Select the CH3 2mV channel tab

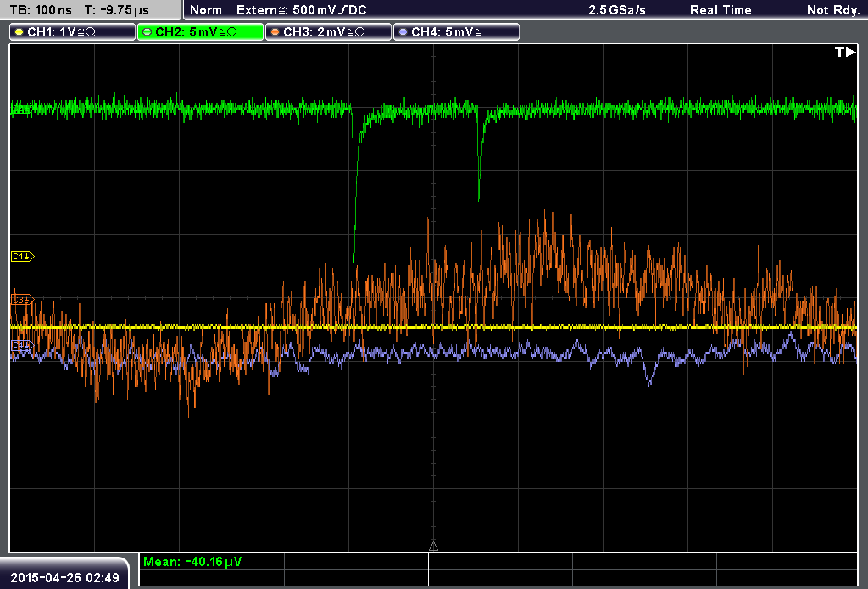328,32
